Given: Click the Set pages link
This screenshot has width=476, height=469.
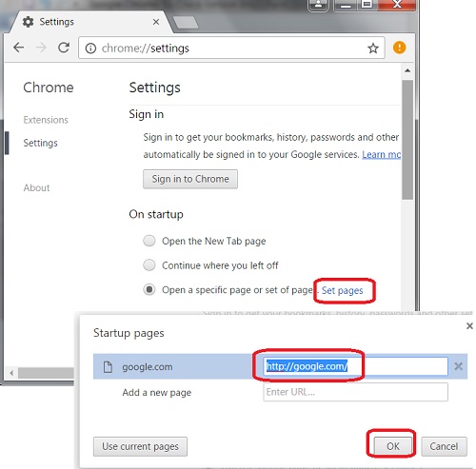Looking at the screenshot, I should pyautogui.click(x=343, y=290).
